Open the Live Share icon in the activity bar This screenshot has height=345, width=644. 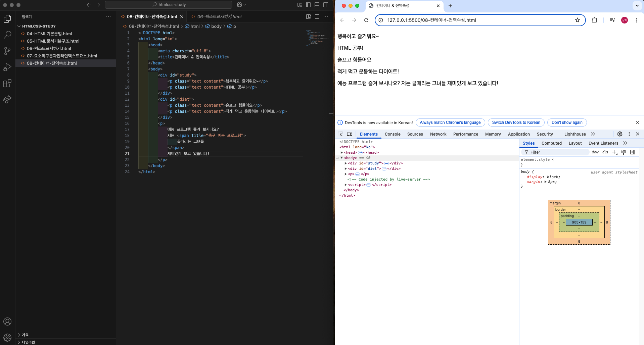tap(7, 99)
